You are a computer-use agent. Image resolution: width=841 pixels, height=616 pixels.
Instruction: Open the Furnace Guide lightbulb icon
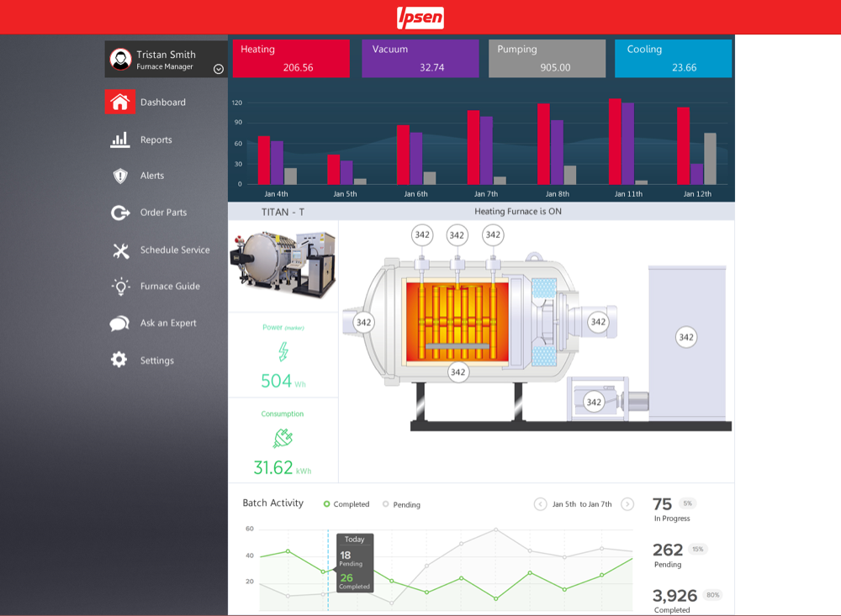(119, 287)
